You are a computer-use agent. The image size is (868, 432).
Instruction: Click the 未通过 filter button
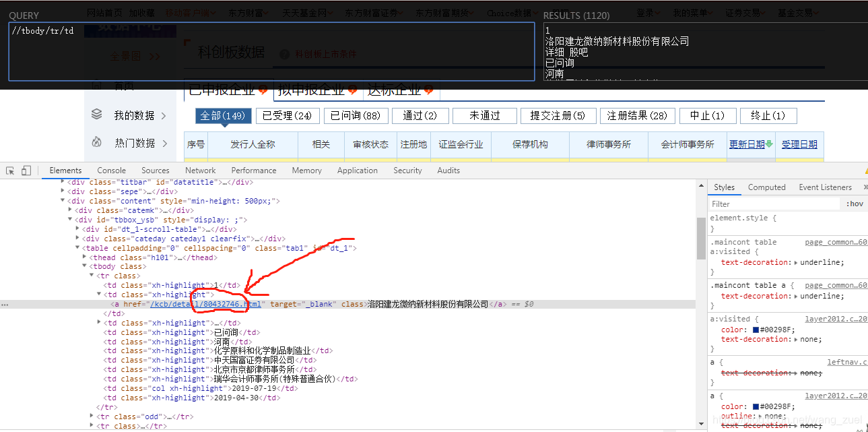(x=485, y=116)
